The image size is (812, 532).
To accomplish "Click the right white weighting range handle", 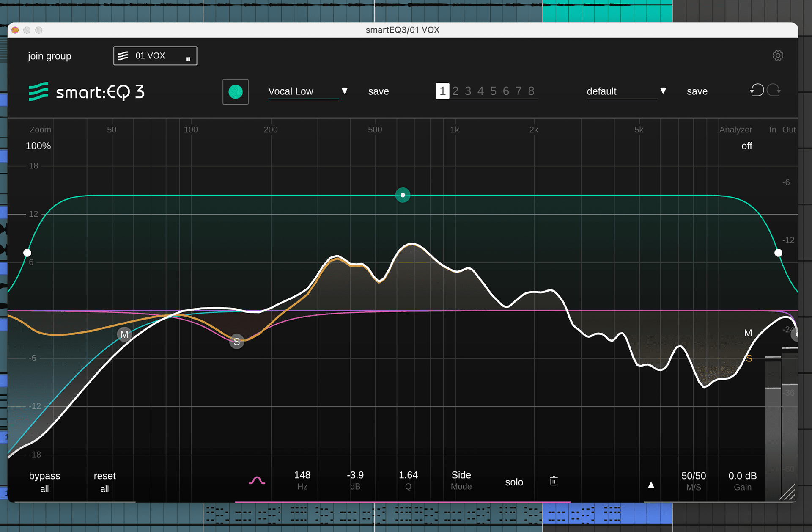I will tap(778, 253).
